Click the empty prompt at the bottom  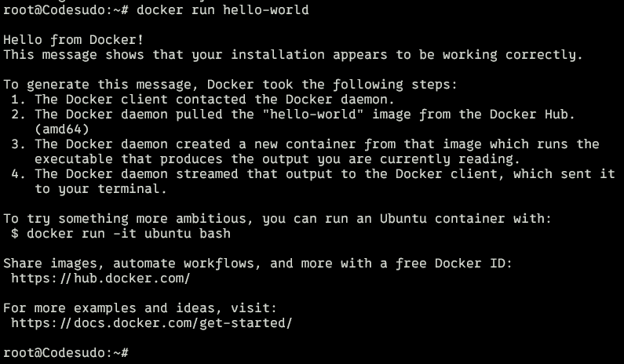point(135,353)
